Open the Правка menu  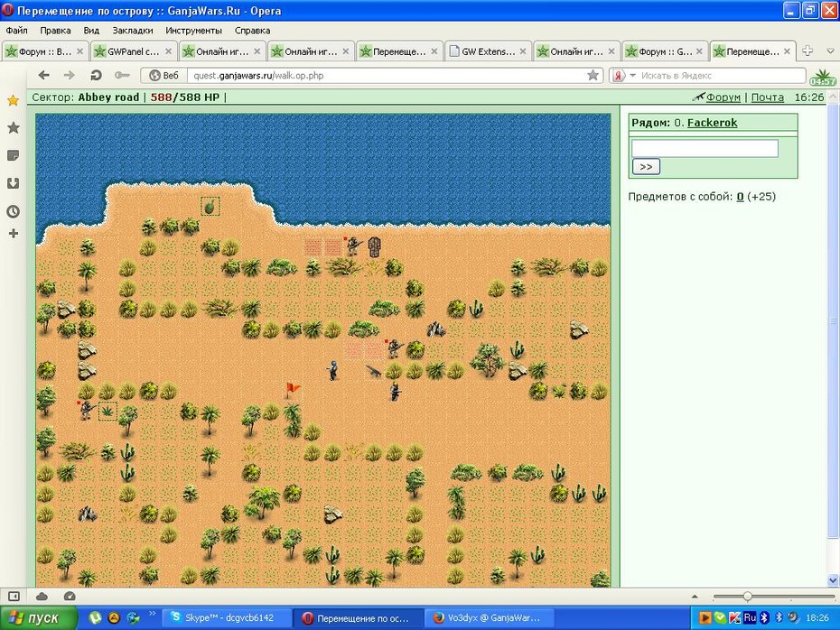click(55, 31)
